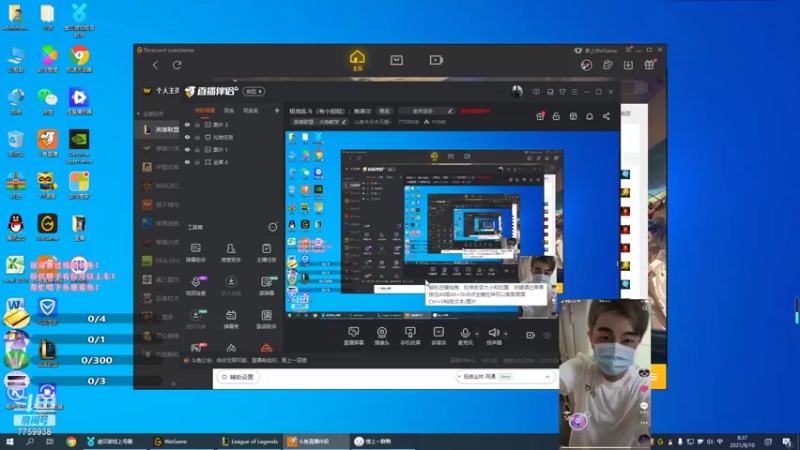The height and width of the screenshot is (450, 800).
Task: Open Chrome from Windows taskbar
Action: click(71, 441)
